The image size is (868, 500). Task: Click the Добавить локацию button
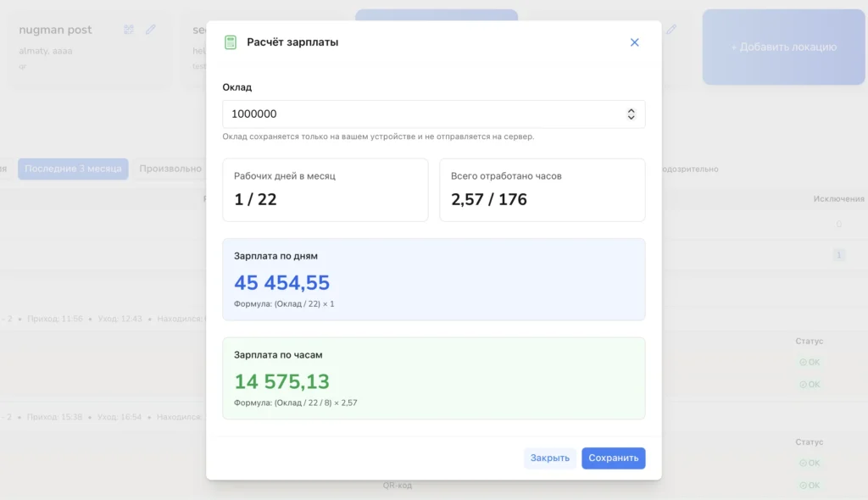pyautogui.click(x=783, y=47)
